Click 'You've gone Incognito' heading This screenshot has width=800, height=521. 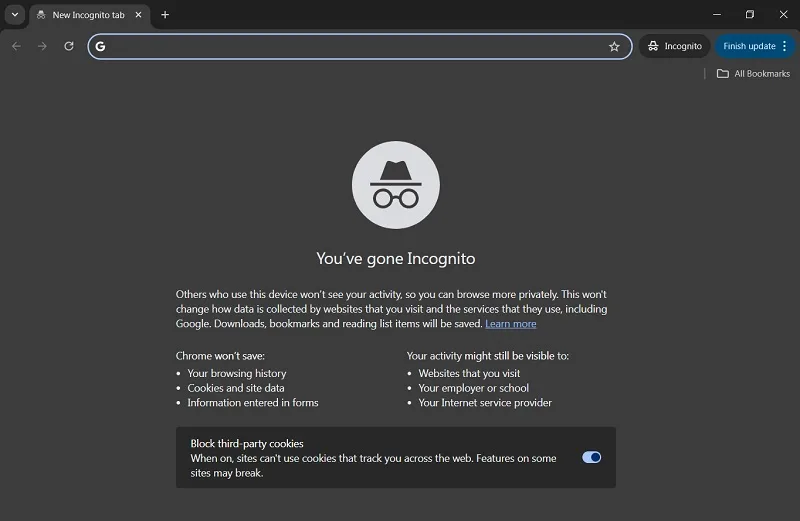coord(396,259)
